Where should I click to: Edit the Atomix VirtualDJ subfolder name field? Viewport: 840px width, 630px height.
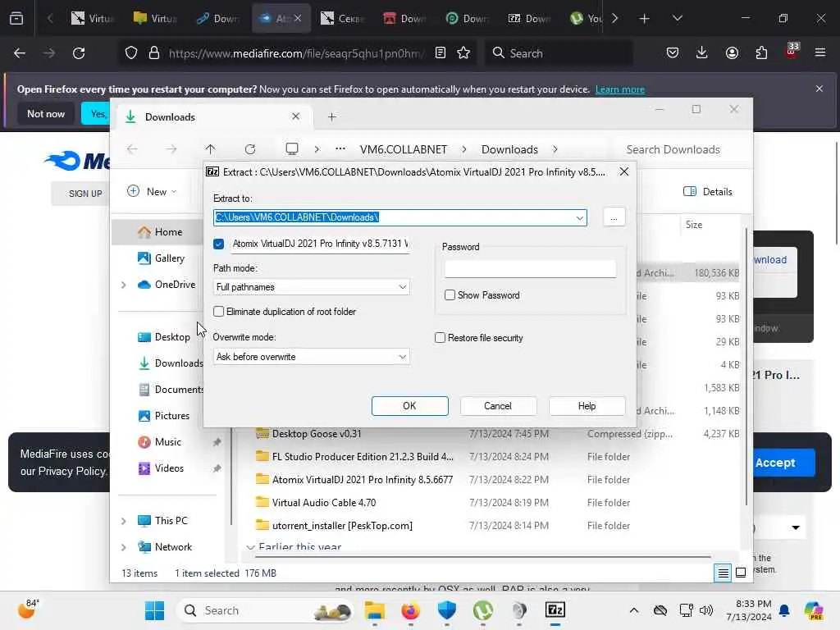(321, 244)
